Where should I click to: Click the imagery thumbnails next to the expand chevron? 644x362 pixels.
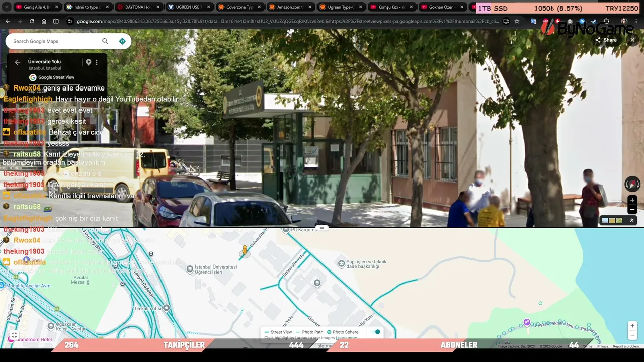(612, 220)
